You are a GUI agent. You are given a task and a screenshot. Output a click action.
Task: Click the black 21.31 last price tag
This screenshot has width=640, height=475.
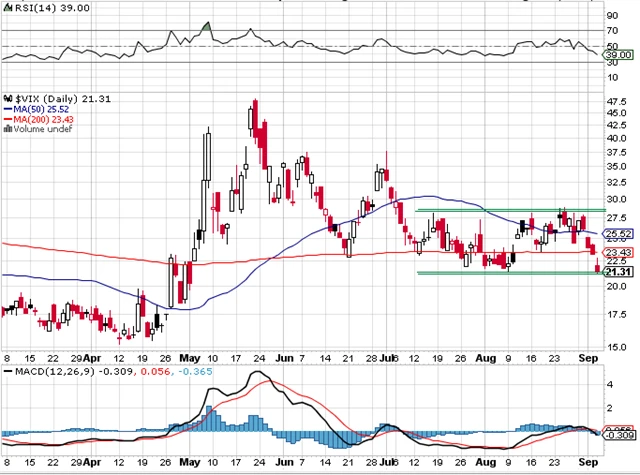(619, 271)
